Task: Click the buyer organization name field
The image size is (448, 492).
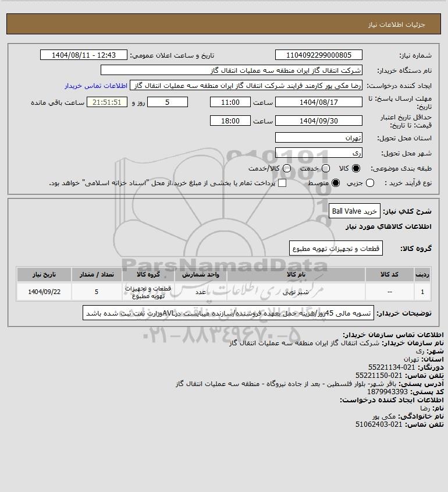Action: pos(232,70)
